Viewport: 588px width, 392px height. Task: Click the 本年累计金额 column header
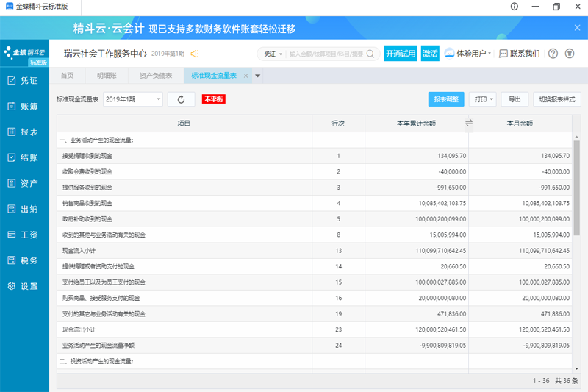[416, 124]
